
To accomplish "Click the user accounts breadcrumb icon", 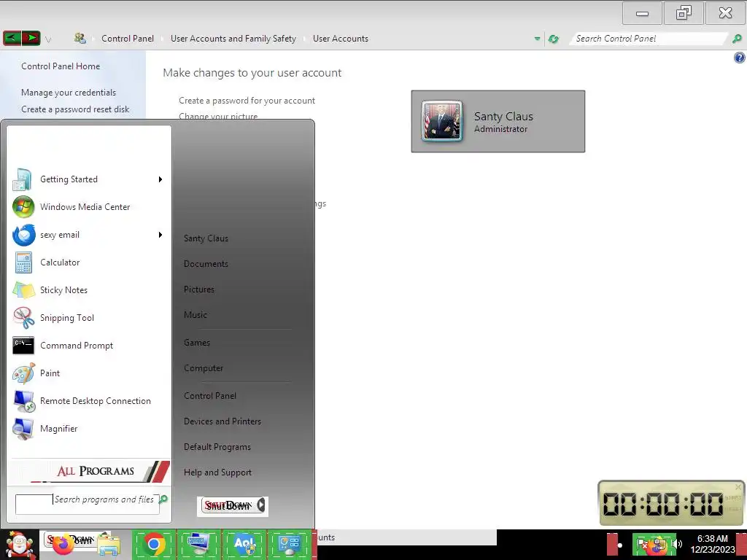I will (x=80, y=38).
